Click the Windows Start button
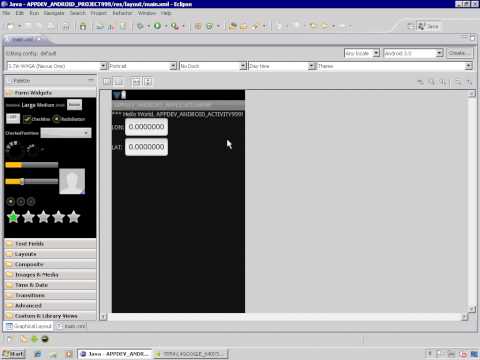This screenshot has width=480, height=360. [14, 354]
